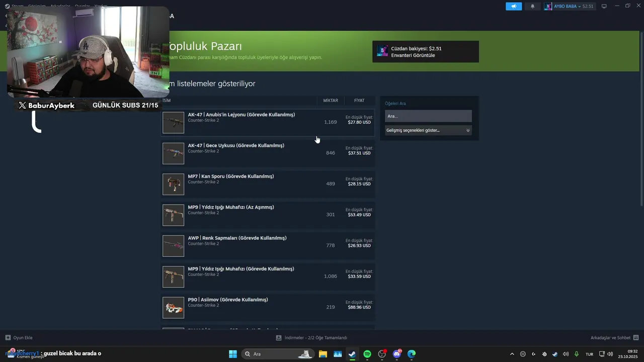The height and width of the screenshot is (362, 644).
Task: Click the Steam system tray icon
Action: point(555,354)
